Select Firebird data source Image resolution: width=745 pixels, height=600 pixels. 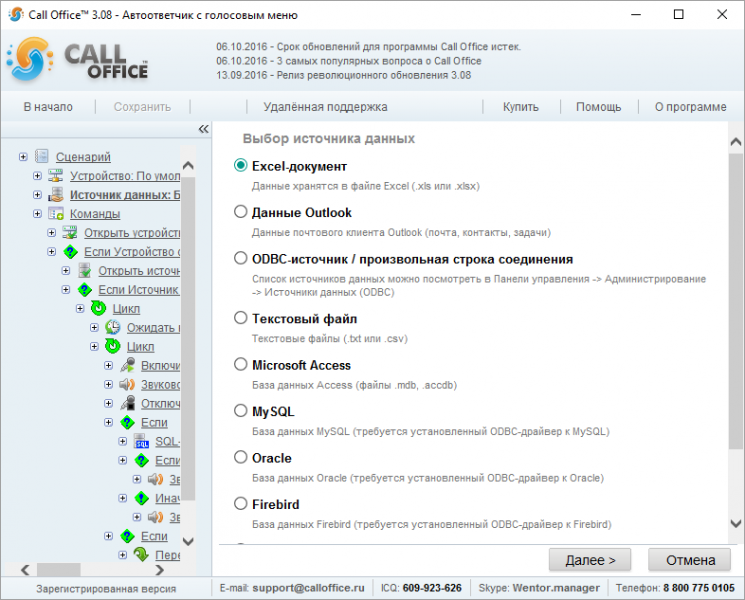(x=240, y=504)
